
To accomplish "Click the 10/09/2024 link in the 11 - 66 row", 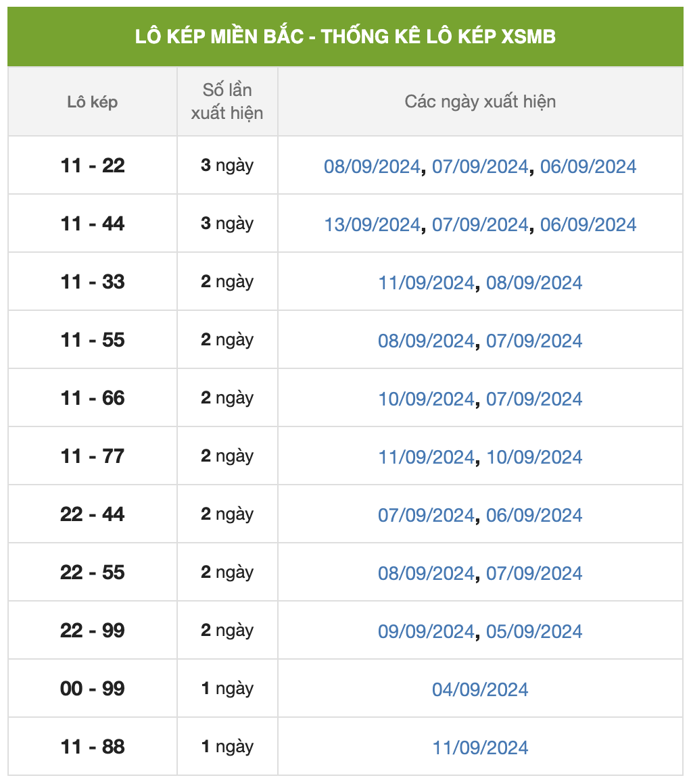I will point(426,399).
